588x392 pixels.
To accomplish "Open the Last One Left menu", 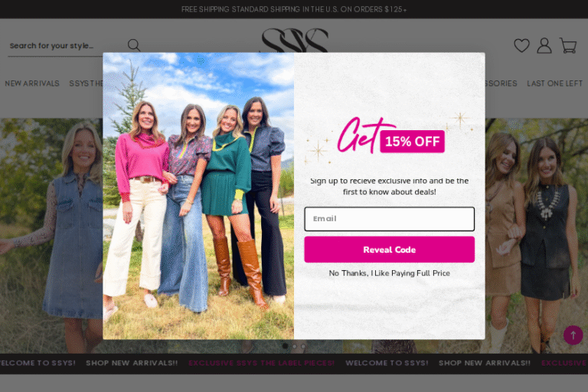I will pos(554,83).
